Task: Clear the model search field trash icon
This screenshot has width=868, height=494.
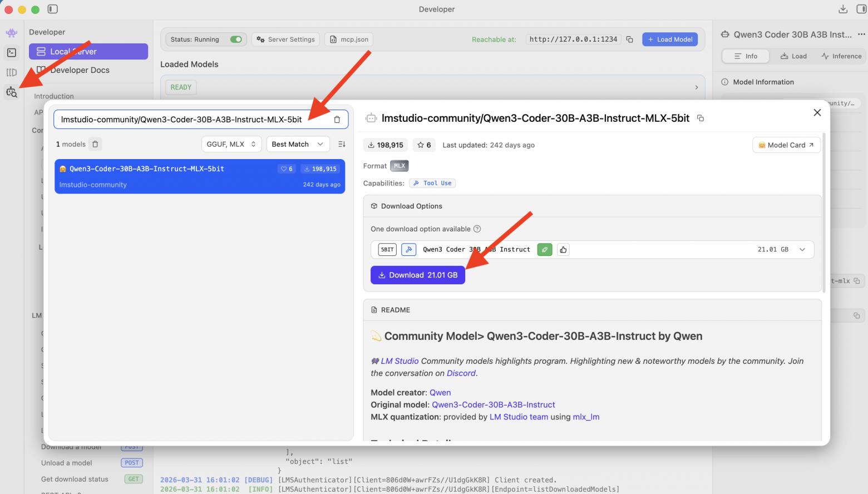Action: 337,120
